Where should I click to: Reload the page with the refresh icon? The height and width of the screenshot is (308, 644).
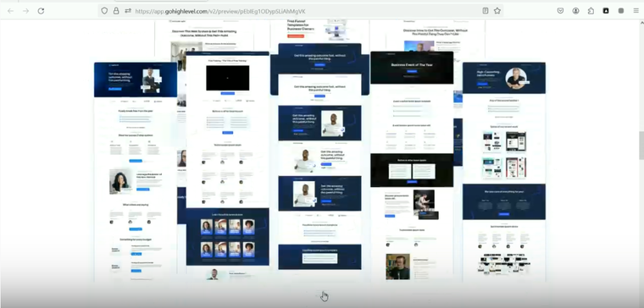[x=41, y=11]
